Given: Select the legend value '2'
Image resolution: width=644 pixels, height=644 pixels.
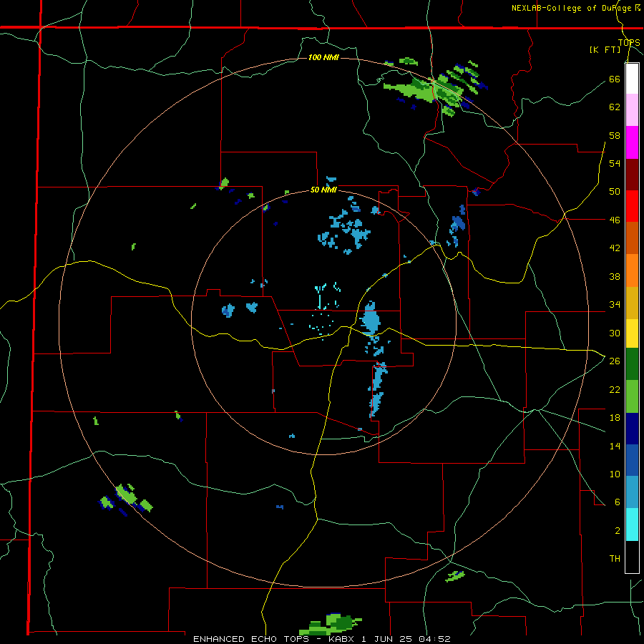Looking at the screenshot, I should coord(617,531).
